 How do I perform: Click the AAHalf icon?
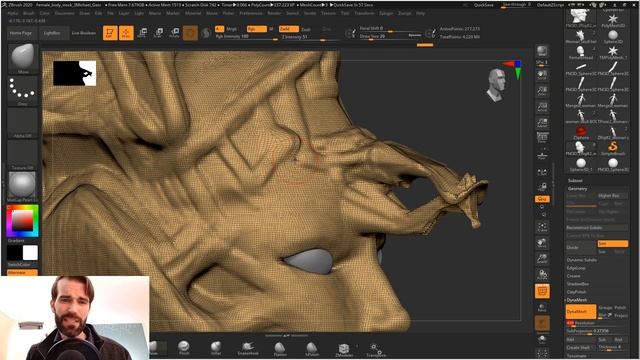[542, 122]
